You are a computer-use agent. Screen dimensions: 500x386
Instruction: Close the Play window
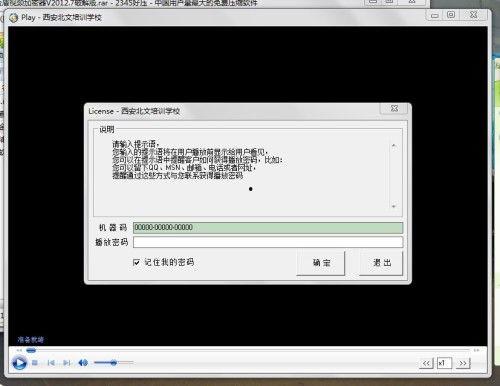474,15
